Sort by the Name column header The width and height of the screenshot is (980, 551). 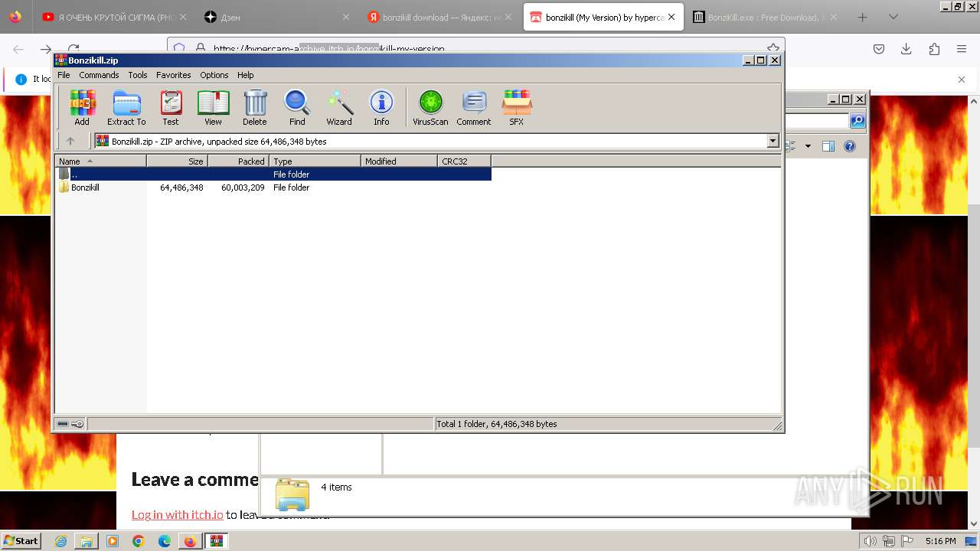[100, 161]
